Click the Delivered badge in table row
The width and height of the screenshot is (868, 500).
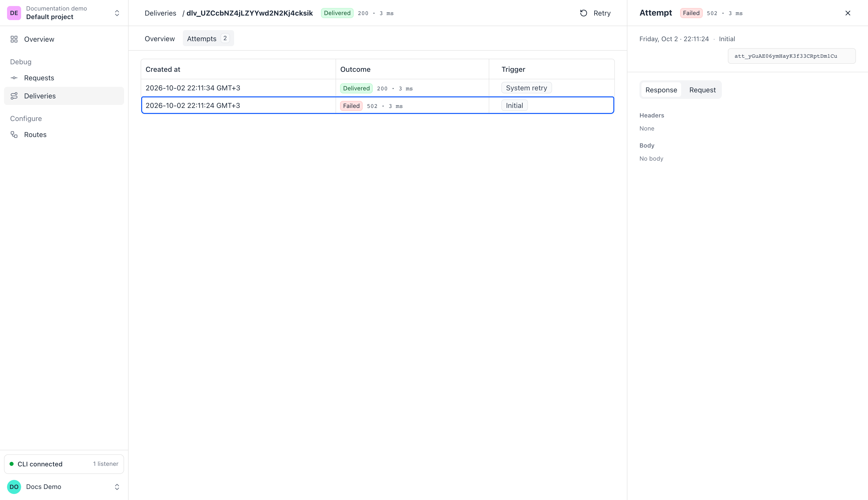356,88
